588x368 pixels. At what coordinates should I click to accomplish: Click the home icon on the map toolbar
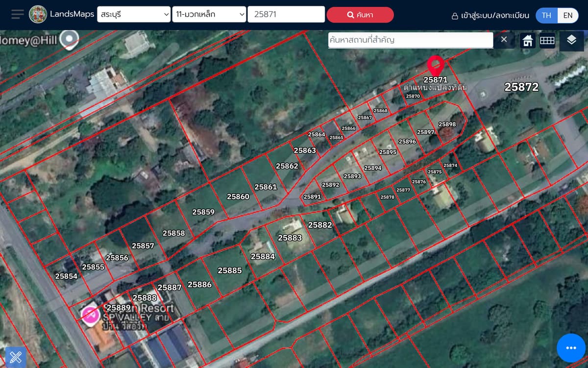(x=527, y=40)
